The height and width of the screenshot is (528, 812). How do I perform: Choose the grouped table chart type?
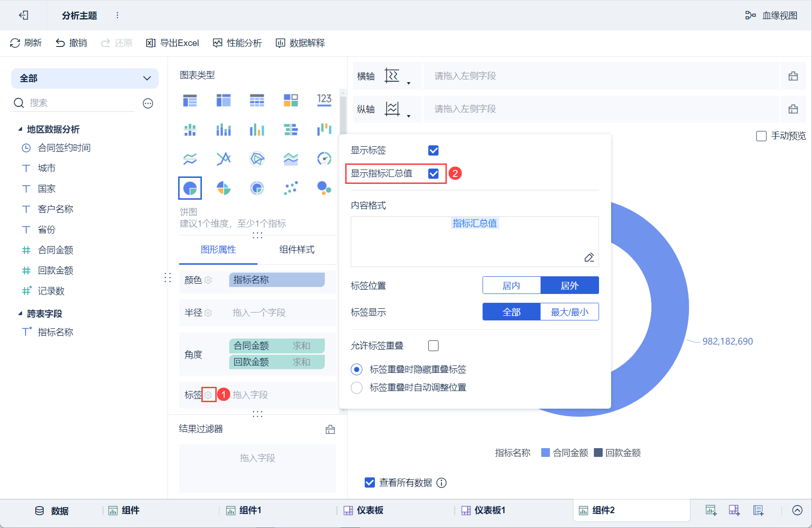(190, 100)
